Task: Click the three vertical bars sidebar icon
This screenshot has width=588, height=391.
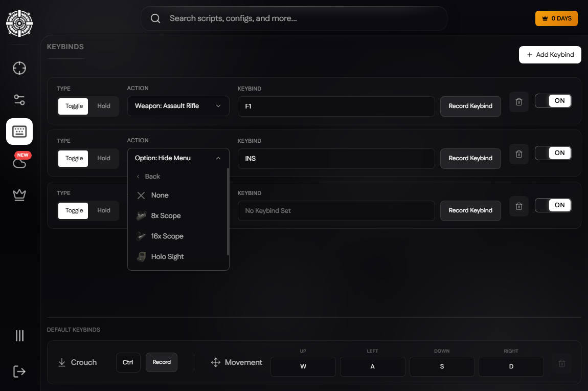Action: click(x=19, y=335)
